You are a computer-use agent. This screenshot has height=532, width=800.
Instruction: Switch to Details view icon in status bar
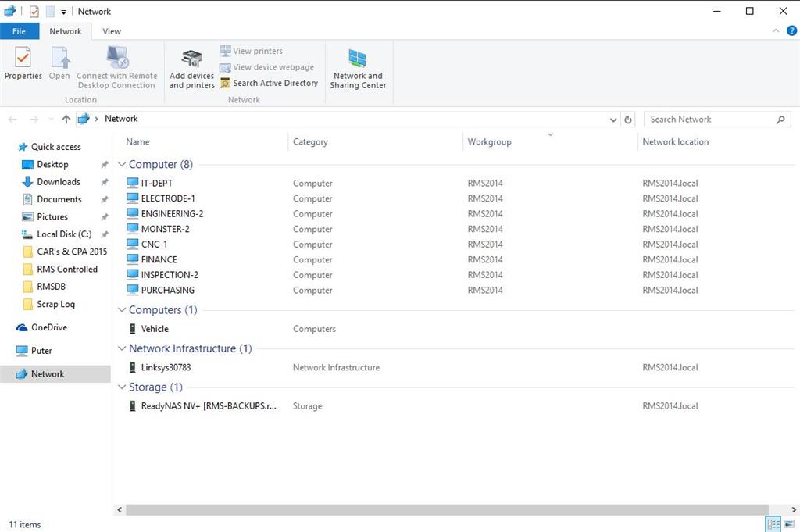click(773, 524)
